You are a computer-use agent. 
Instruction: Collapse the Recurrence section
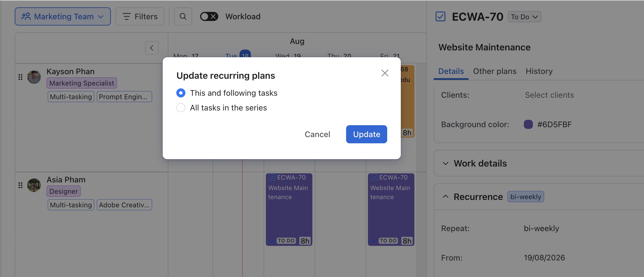[446, 197]
